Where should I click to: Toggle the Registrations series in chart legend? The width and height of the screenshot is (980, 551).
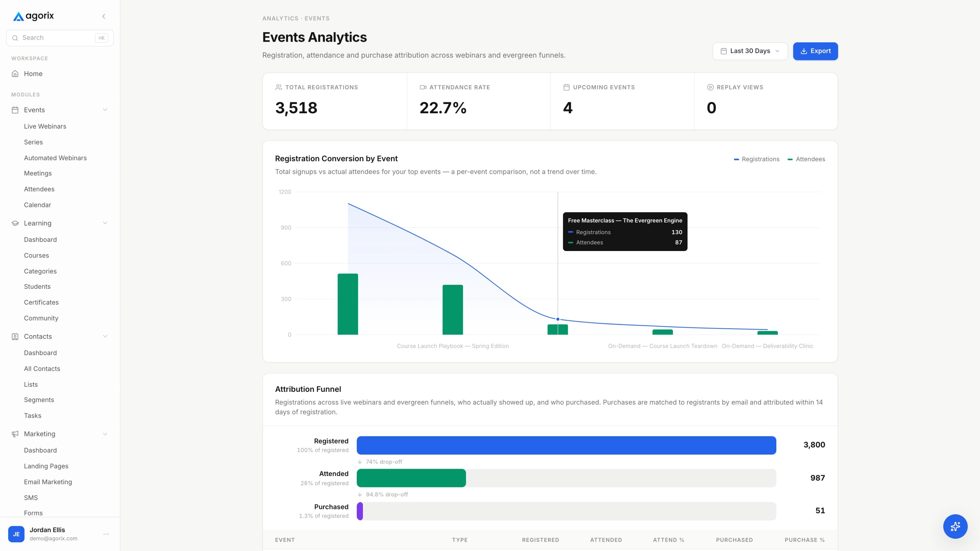(x=756, y=159)
